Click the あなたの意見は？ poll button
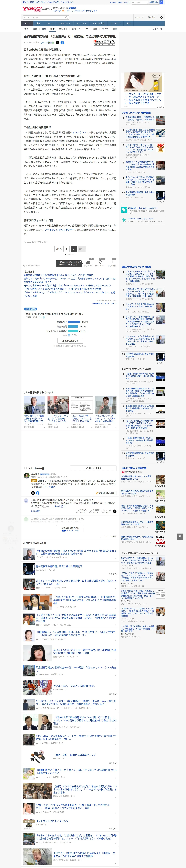 tap(70, 341)
